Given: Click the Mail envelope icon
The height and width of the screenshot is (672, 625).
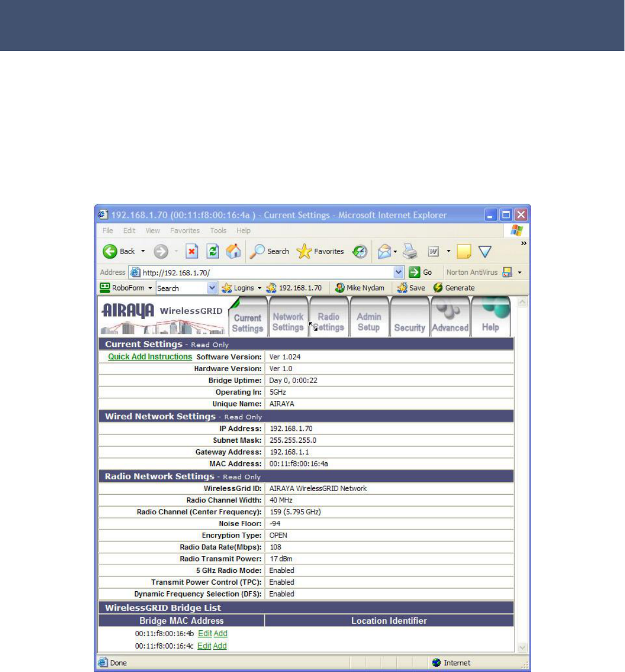Looking at the screenshot, I should pyautogui.click(x=384, y=251).
